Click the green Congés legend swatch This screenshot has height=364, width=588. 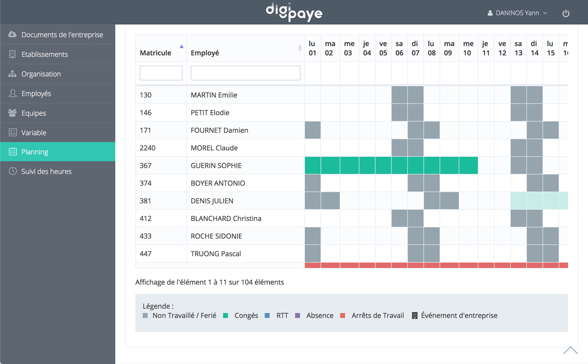click(226, 316)
